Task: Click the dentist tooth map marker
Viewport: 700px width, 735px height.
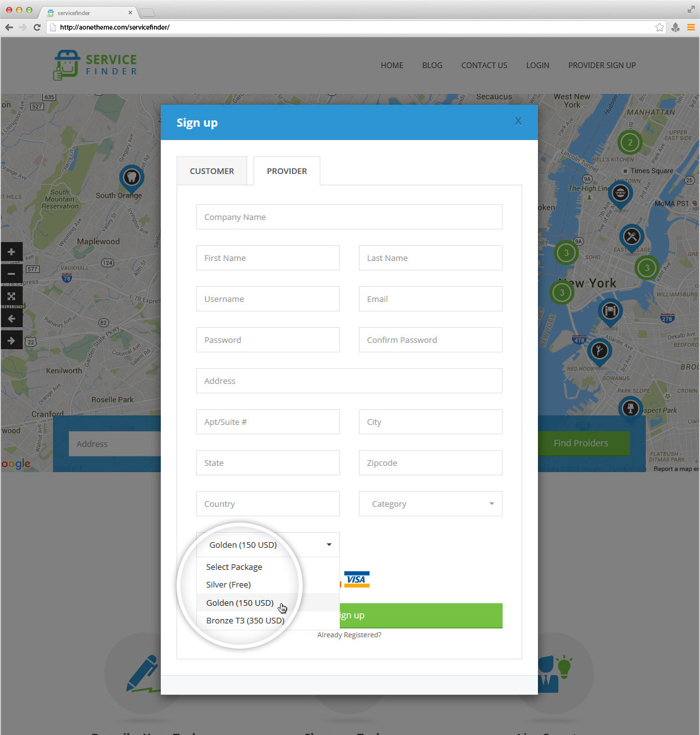Action: [x=131, y=177]
